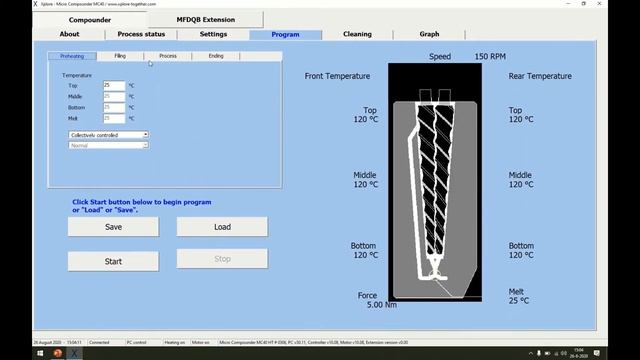Image resolution: width=640 pixels, height=360 pixels.
Task: Open the Collectively controlled dropdown
Action: pos(109,135)
